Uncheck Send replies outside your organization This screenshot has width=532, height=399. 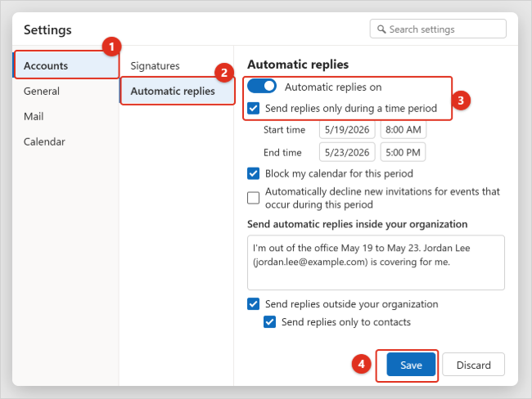pyautogui.click(x=254, y=303)
